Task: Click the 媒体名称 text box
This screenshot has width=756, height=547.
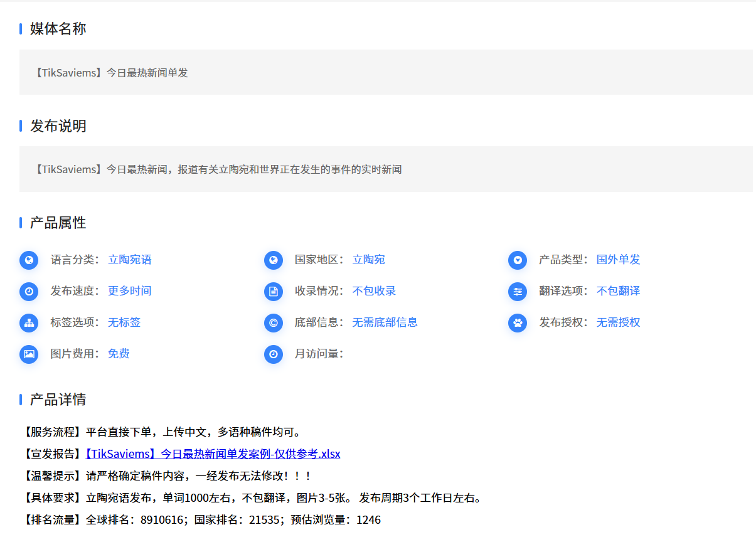Action: tap(386, 72)
